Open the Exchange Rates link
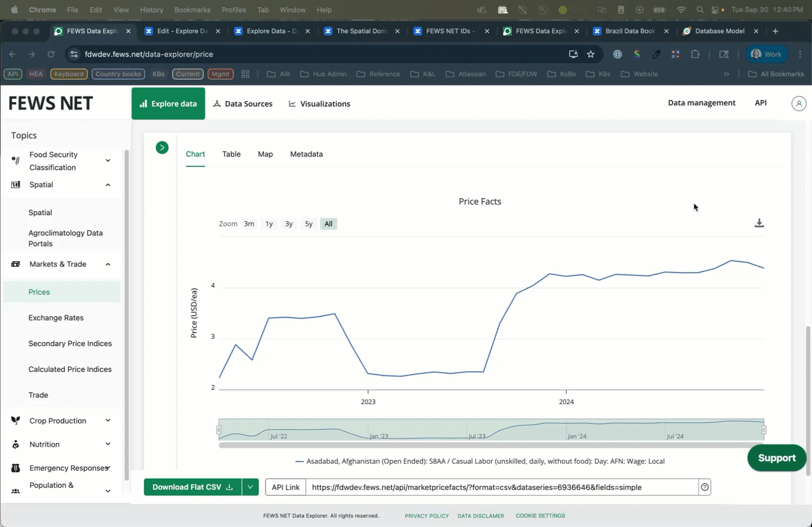 point(56,318)
